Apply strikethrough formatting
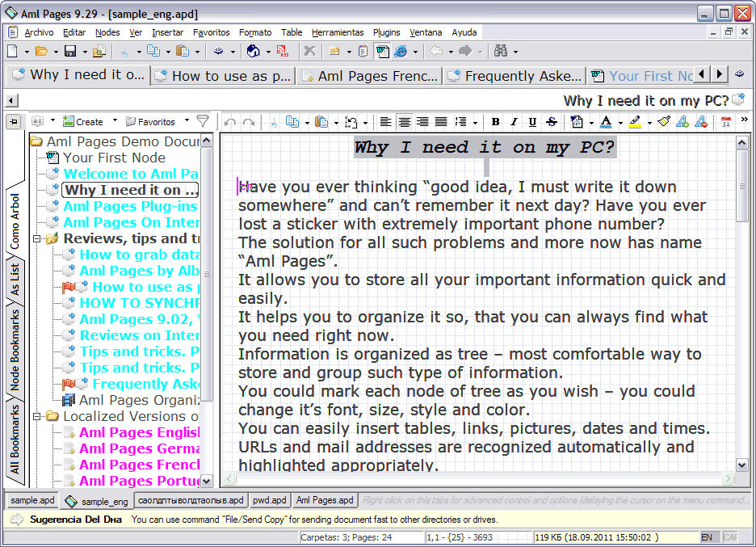 pyautogui.click(x=552, y=122)
